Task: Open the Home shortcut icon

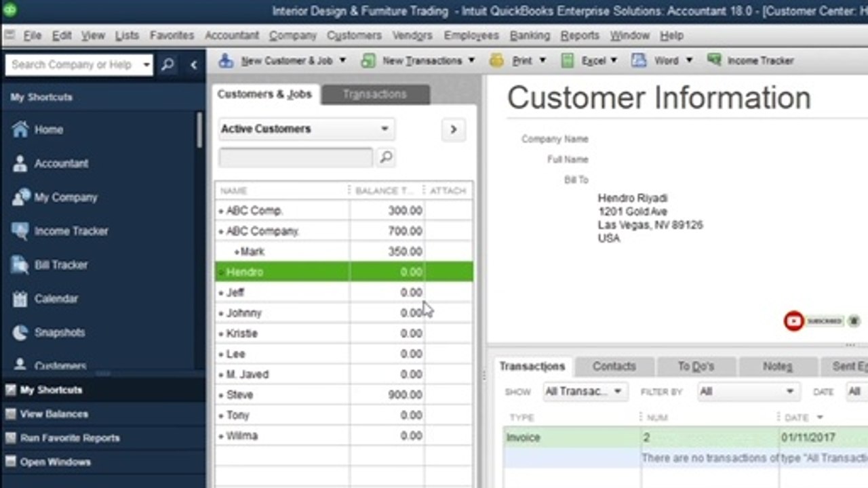Action: pyautogui.click(x=20, y=129)
